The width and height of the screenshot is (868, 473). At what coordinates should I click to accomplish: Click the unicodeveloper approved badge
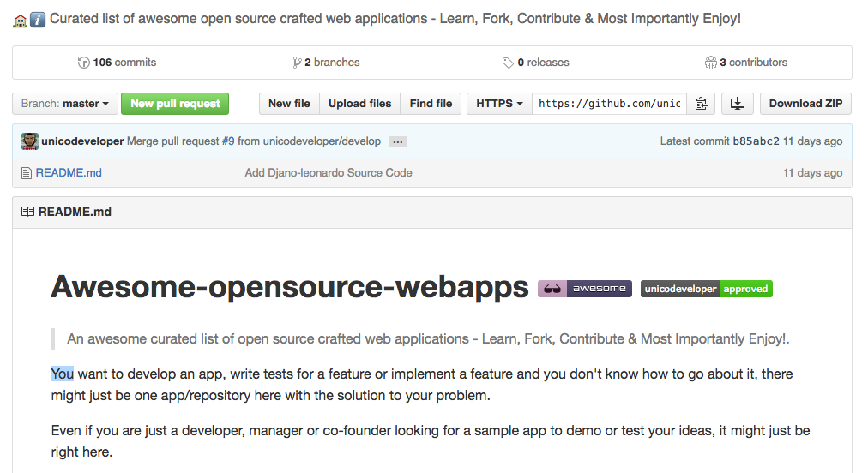(706, 289)
